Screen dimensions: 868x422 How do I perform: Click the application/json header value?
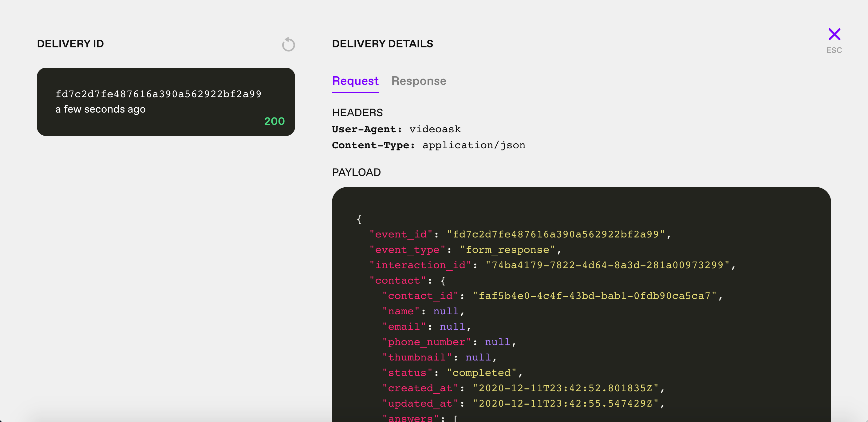click(474, 145)
